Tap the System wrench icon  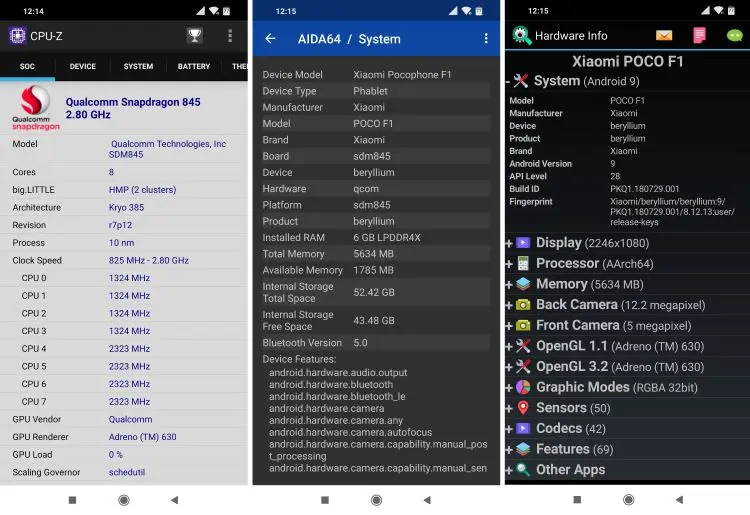click(521, 81)
